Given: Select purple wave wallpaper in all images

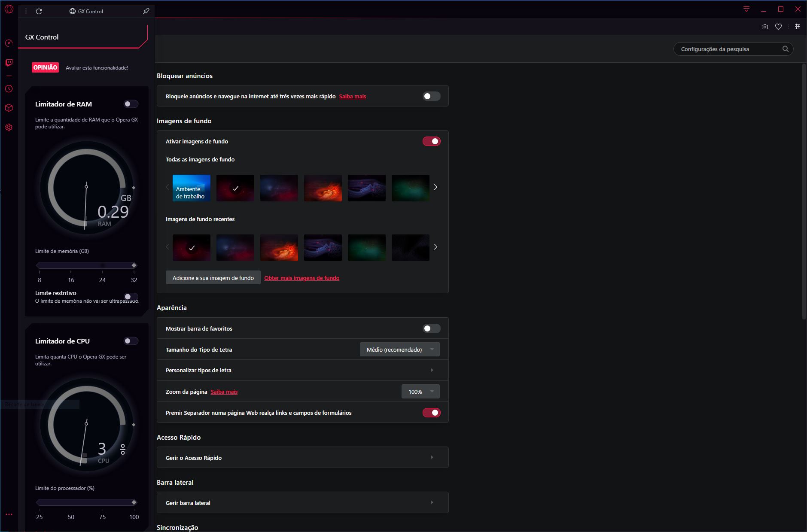Looking at the screenshot, I should (x=367, y=188).
